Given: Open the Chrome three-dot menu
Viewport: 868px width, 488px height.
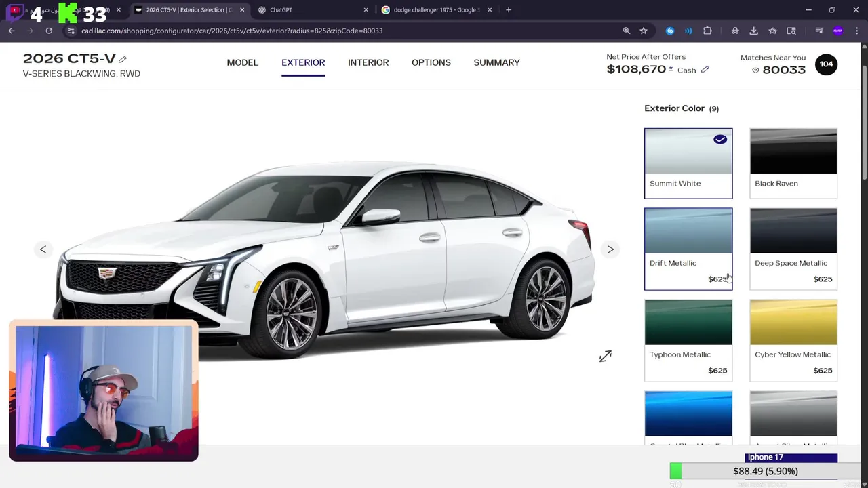Looking at the screenshot, I should click(x=856, y=30).
